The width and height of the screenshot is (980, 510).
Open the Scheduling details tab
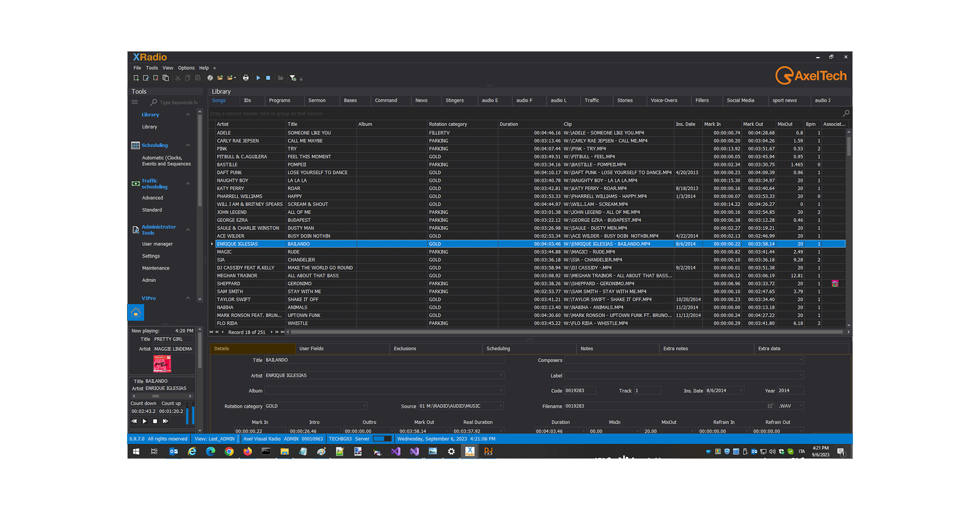click(498, 349)
